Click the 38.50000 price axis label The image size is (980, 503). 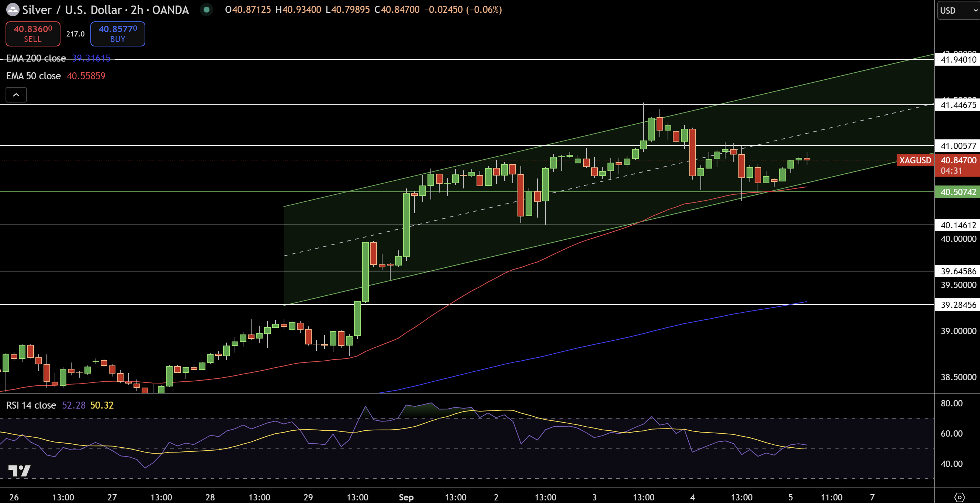(x=958, y=377)
